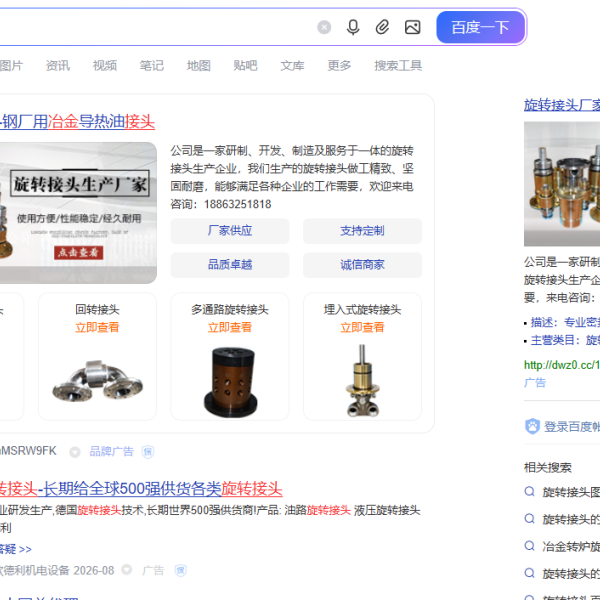The width and height of the screenshot is (600, 600).
Task: Click 立即查看 under 回转接头
Action: pos(97,328)
